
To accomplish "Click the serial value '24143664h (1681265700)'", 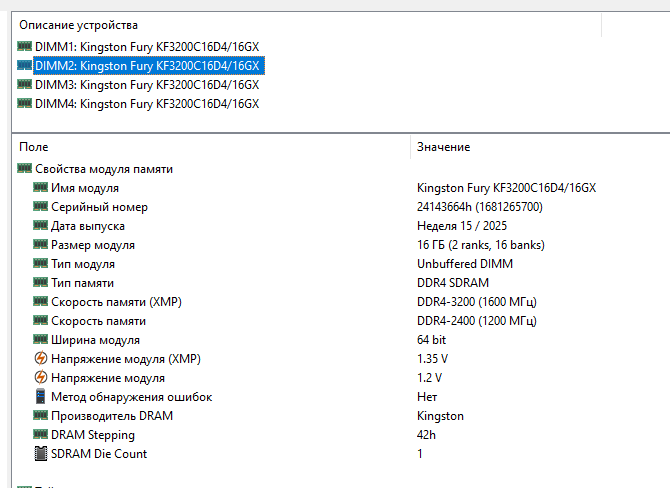I will (x=480, y=207).
